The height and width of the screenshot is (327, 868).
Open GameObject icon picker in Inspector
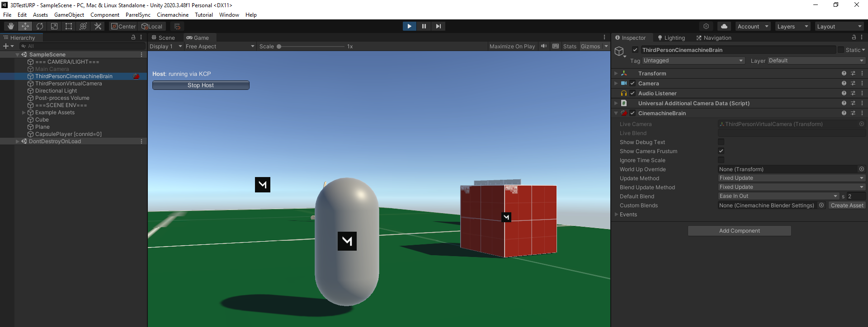(x=620, y=52)
